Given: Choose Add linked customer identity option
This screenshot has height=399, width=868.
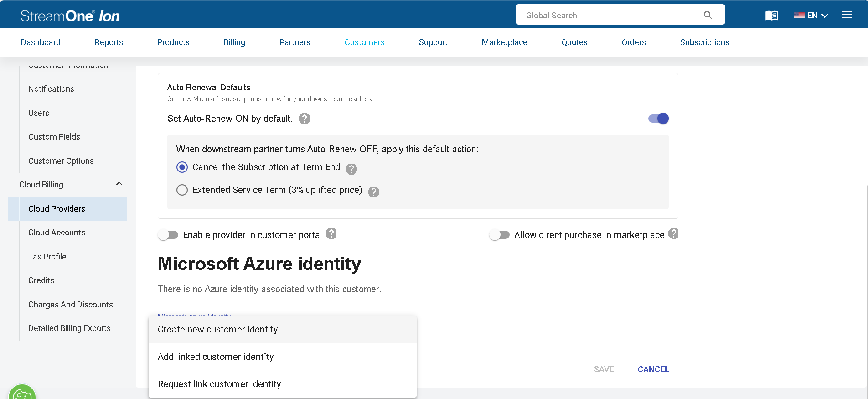Looking at the screenshot, I should click(216, 357).
